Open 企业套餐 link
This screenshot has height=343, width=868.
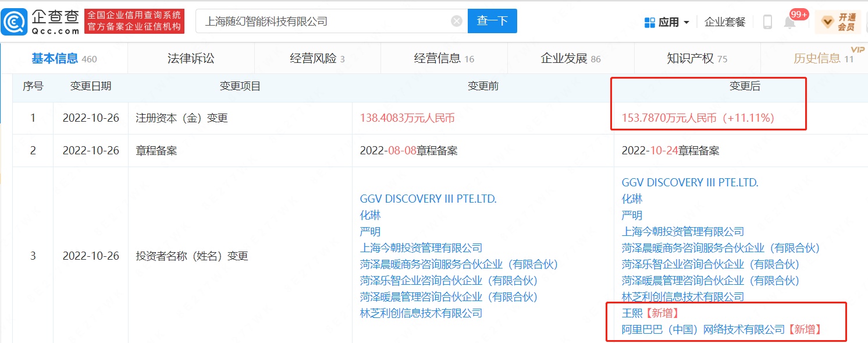tap(725, 22)
